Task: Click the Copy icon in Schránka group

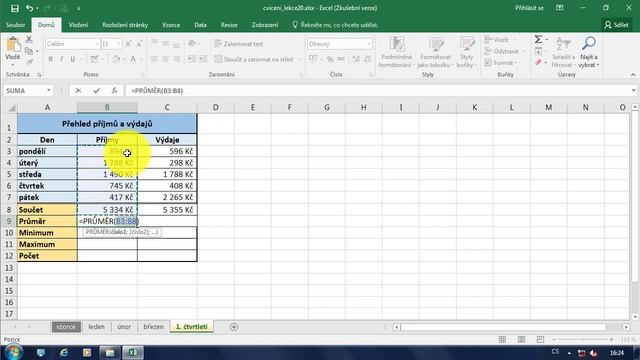Action: point(29,51)
